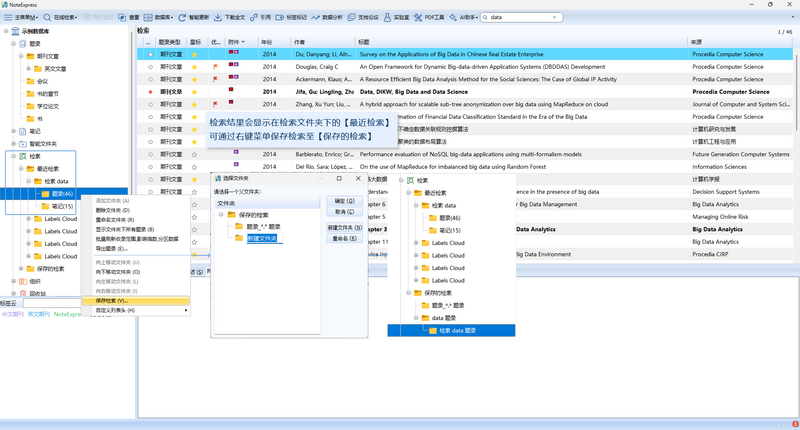Open the 支持论坛 support forum icon
This screenshot has width=800, height=430.
click(352, 17)
